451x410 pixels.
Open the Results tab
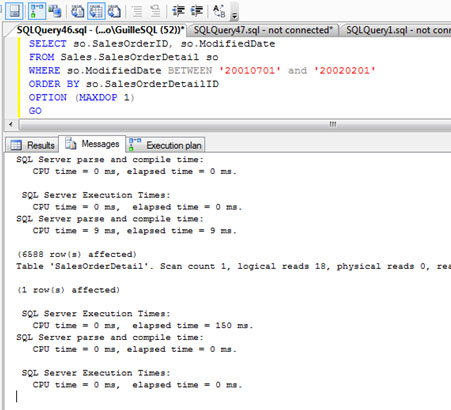pyautogui.click(x=32, y=145)
